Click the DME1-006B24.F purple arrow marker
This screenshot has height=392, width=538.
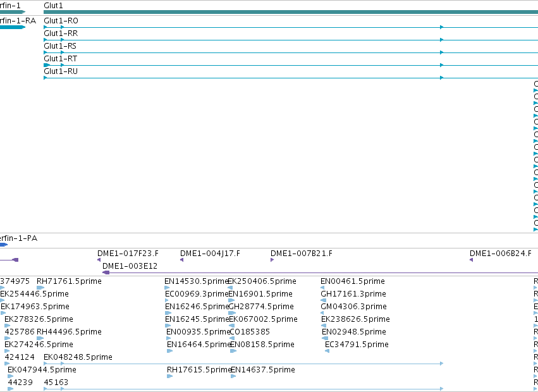click(471, 260)
